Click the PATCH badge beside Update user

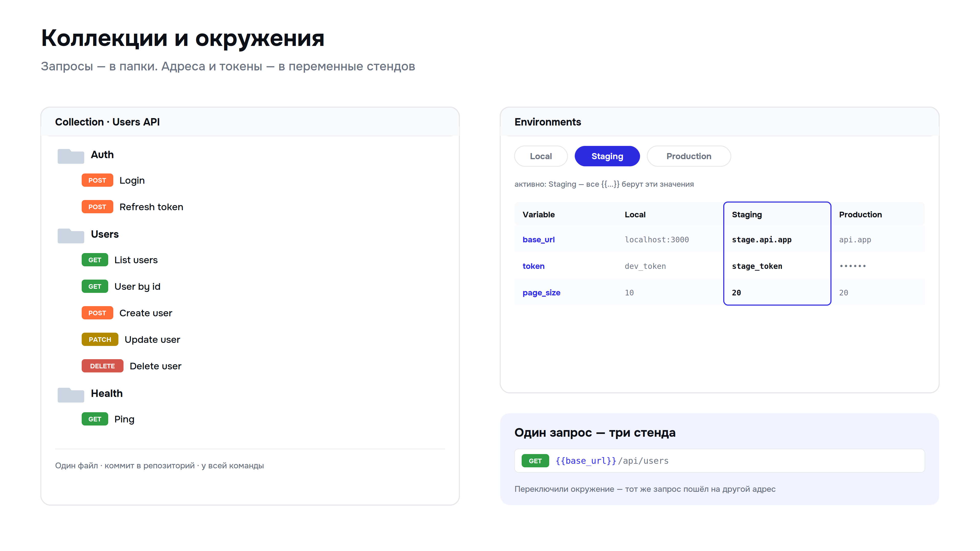(x=100, y=340)
